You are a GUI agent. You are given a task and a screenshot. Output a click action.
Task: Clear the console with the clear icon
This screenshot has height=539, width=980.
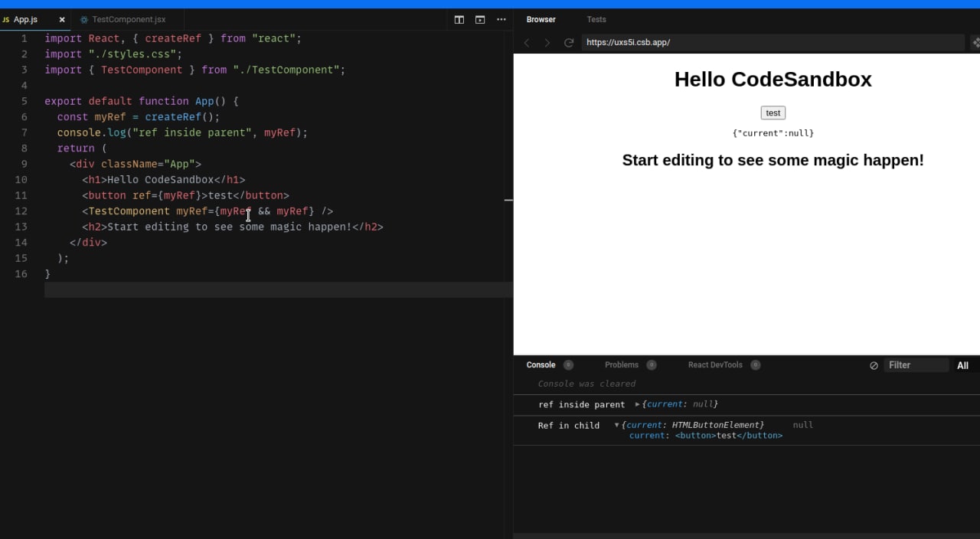click(x=874, y=366)
